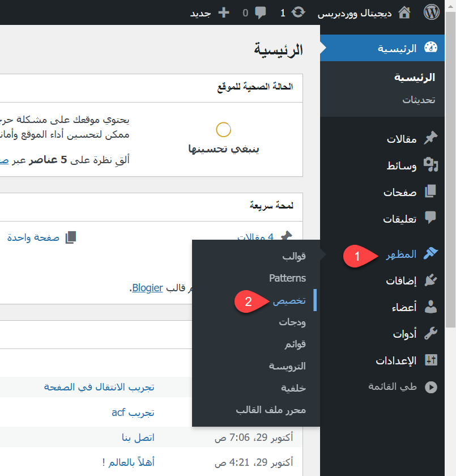Click the plugin icon beside إضافات
Screen dimensions: 456x476
(x=431, y=280)
